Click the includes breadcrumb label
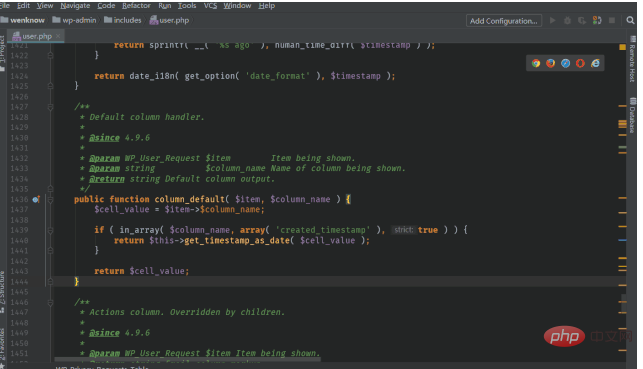643x369 pixels. coord(127,20)
